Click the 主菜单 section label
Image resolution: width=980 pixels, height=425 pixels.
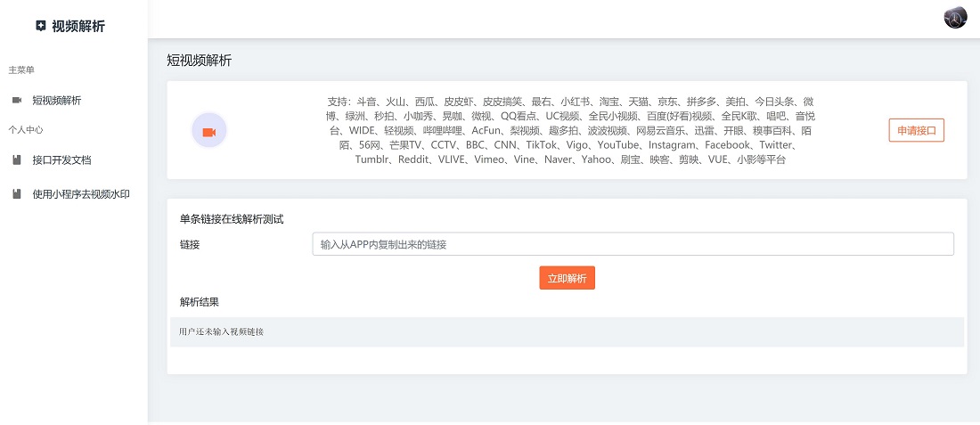pos(21,69)
